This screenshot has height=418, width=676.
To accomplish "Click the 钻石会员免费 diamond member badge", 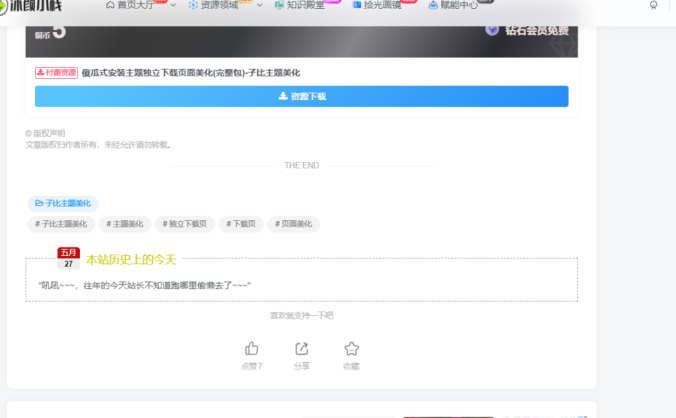I will pyautogui.click(x=527, y=30).
